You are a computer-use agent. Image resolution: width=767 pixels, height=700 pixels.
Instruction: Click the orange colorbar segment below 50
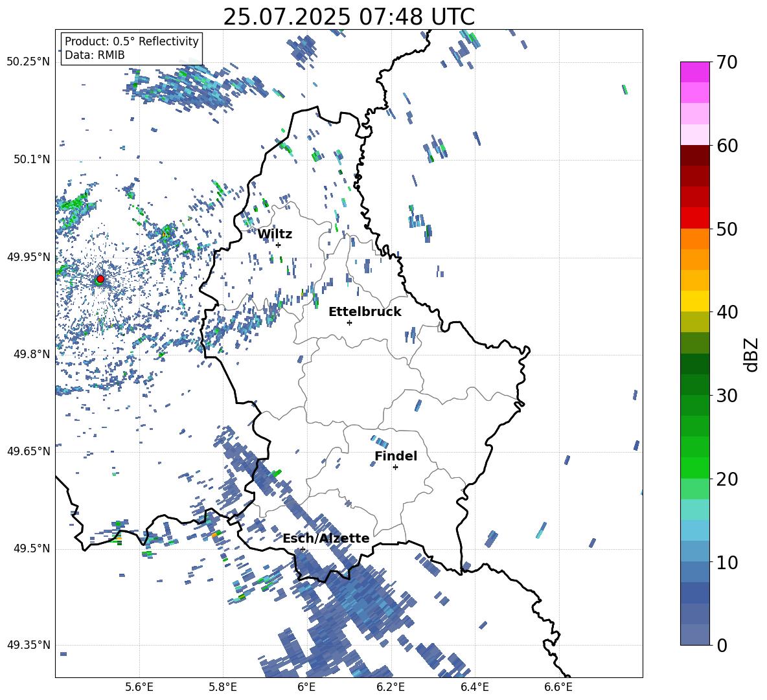point(694,239)
